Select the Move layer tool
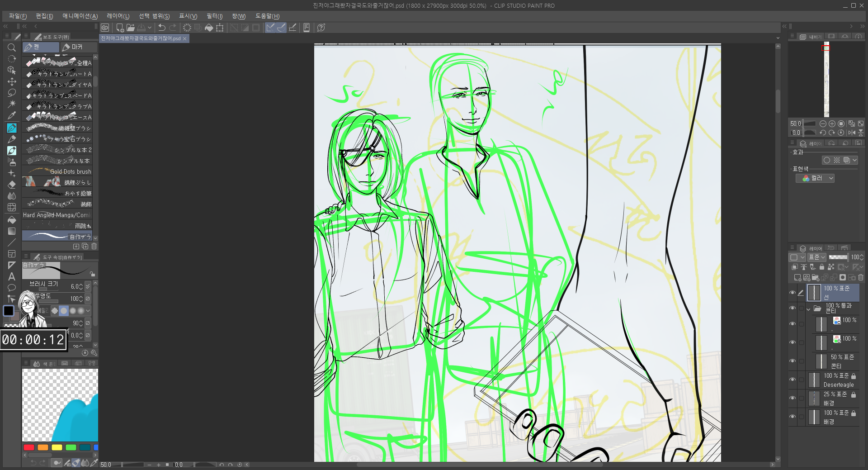The width and height of the screenshot is (868, 470). tap(12, 82)
